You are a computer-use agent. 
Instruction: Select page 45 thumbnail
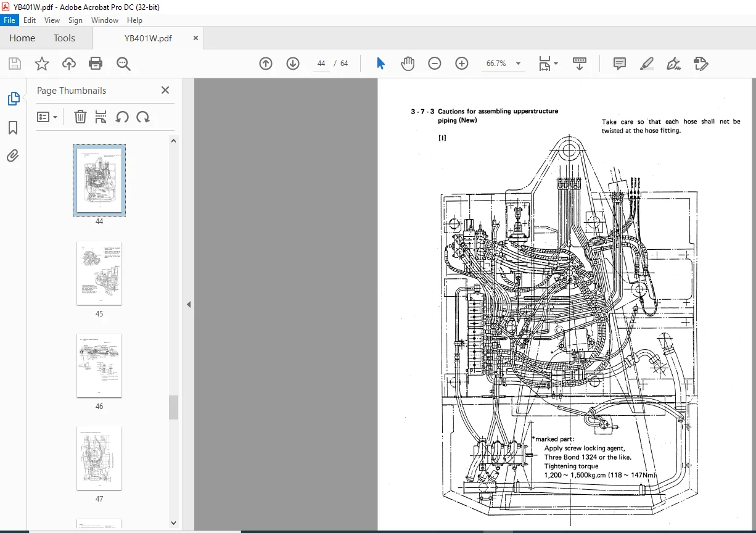click(99, 273)
